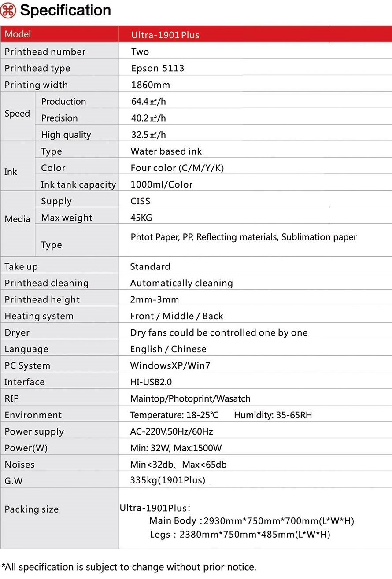
Task: Select the Humidity: 35-65RH text
Action: coord(273,415)
